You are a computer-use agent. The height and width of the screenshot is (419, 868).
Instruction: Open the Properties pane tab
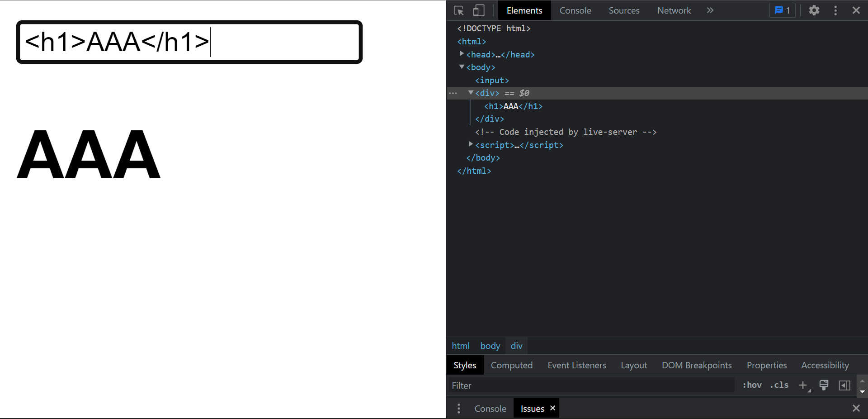click(x=767, y=365)
